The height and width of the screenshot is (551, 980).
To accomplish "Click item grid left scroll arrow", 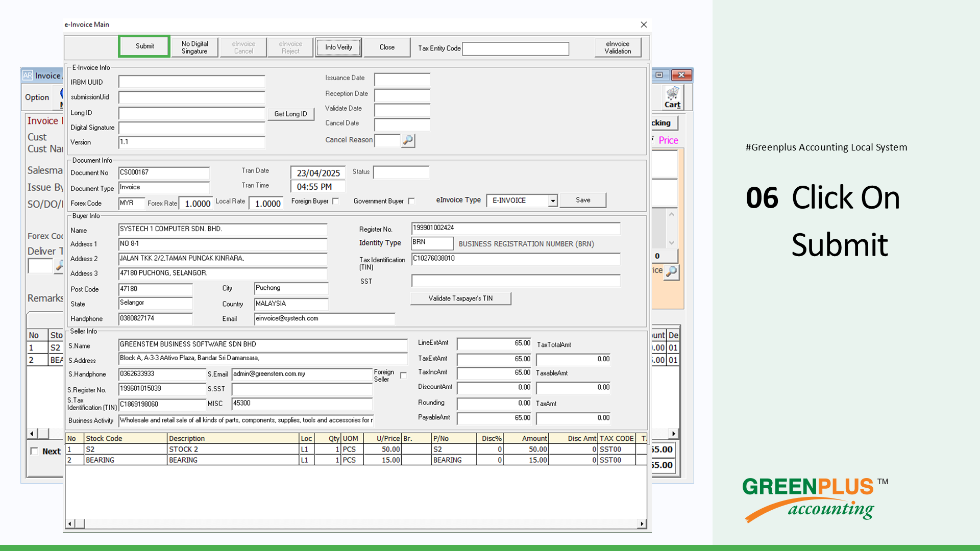I will point(70,524).
